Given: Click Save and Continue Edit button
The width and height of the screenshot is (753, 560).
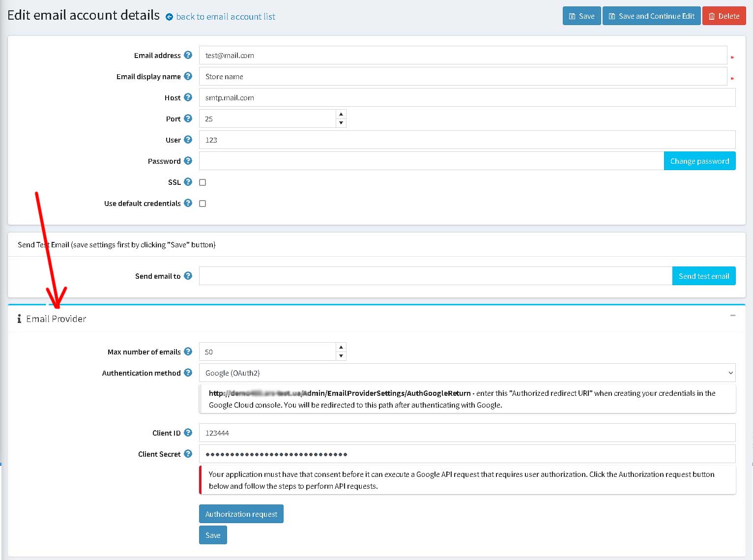Looking at the screenshot, I should [651, 16].
